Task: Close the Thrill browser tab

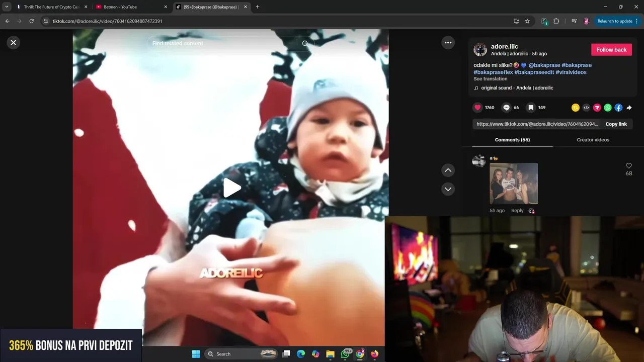Action: (86, 7)
